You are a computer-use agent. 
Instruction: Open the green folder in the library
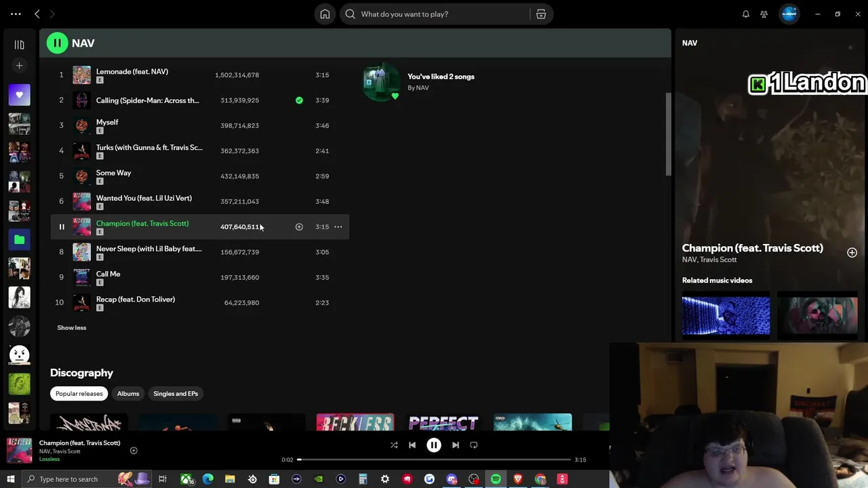pos(19,239)
